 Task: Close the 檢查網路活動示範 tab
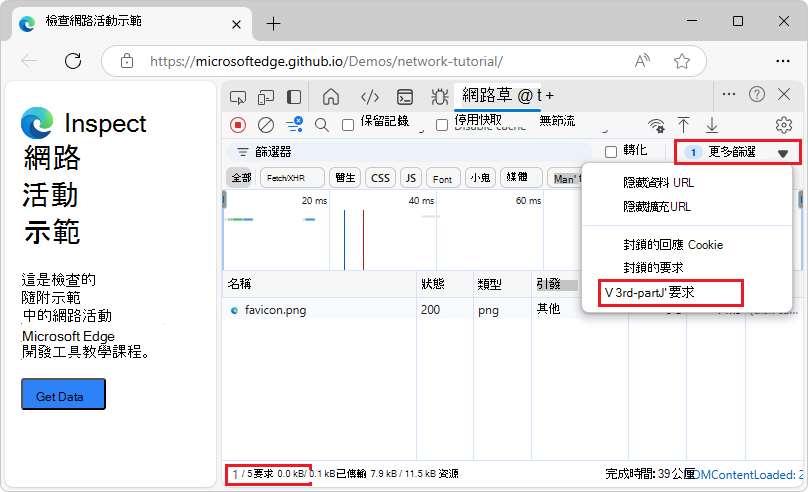(x=236, y=24)
